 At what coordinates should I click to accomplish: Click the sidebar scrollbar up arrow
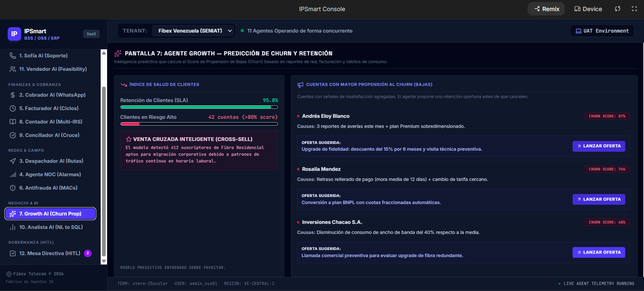(104, 53)
